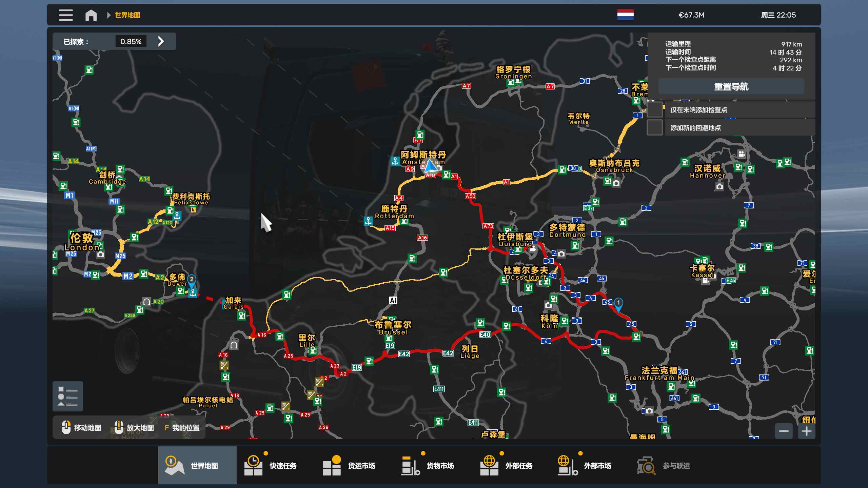This screenshot has height=488, width=868.
Task: Click the Osnabrück camera viewpoint icon
Action: 616,183
